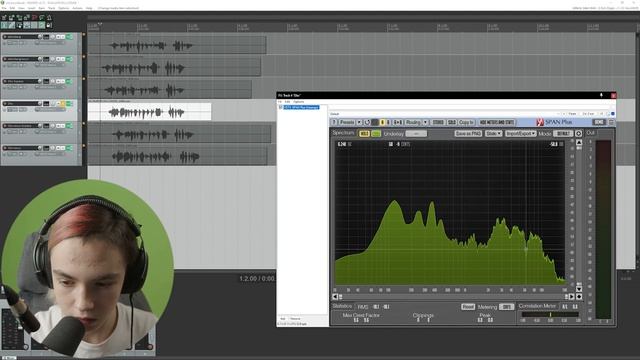Reset the statistics with the Reset button
Image resolution: width=640 pixels, height=360 pixels.
click(x=468, y=307)
